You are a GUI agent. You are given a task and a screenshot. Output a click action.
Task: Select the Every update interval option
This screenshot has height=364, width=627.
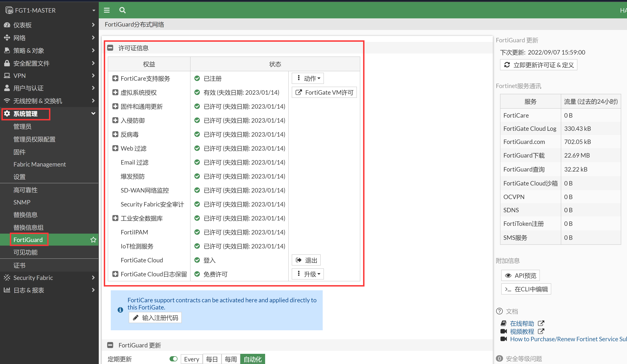coord(192,359)
